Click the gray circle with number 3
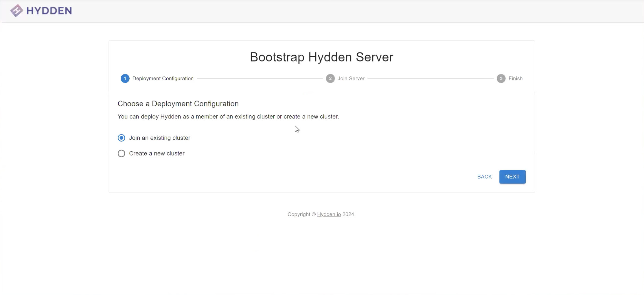Image resolution: width=644 pixels, height=295 pixels. coord(501,78)
